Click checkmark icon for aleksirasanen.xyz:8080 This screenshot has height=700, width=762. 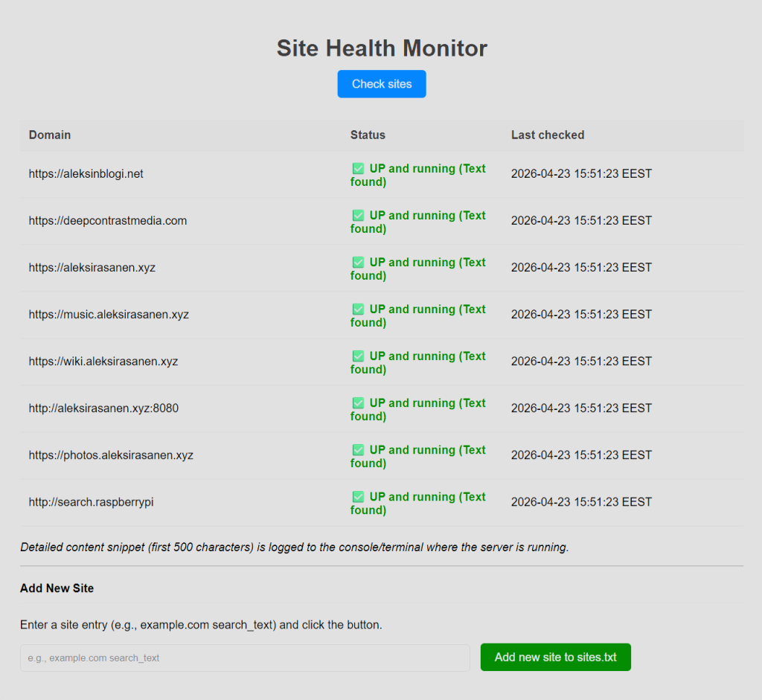[x=358, y=403]
